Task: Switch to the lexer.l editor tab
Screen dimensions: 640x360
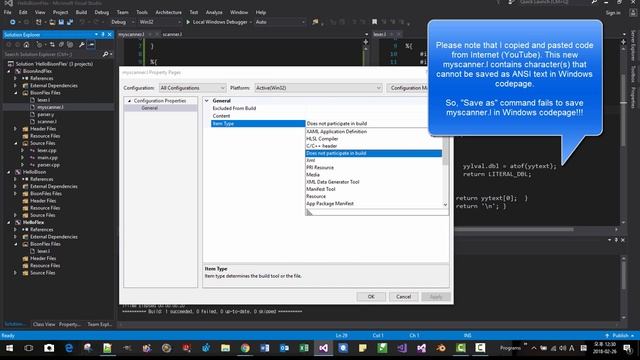Action: pyautogui.click(x=380, y=34)
